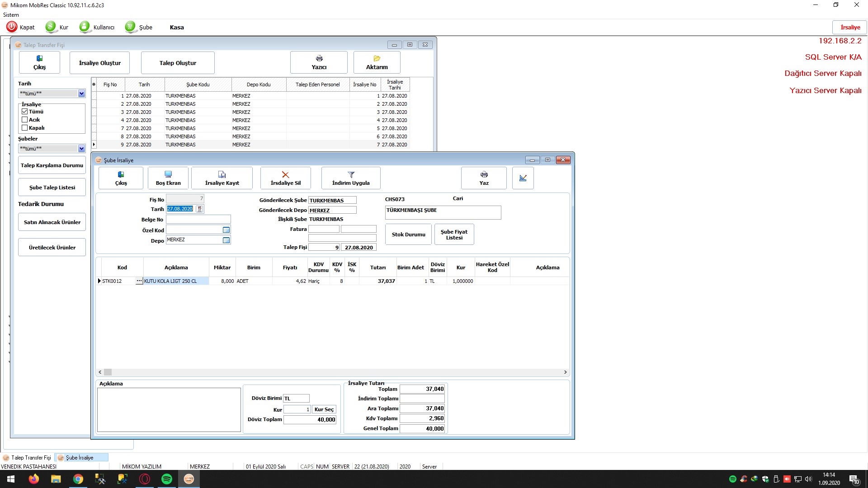Viewport: 868px width, 488px height.
Task: Click the Tarih date field
Action: coord(180,209)
